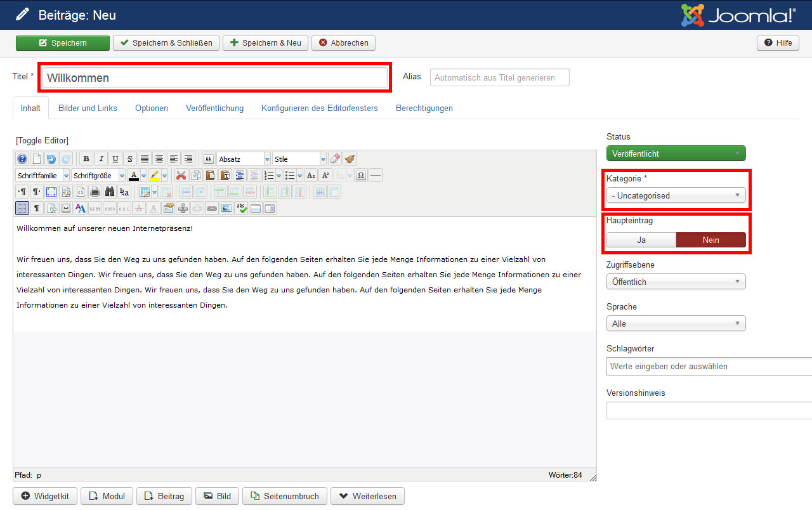Open the Status dropdown showing Veröffentlicht
812x510 pixels.
tap(676, 154)
